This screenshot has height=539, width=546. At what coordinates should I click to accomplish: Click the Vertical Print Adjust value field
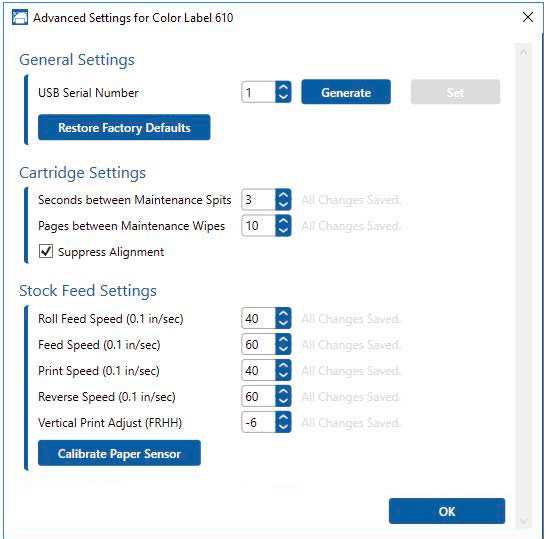[x=258, y=422]
